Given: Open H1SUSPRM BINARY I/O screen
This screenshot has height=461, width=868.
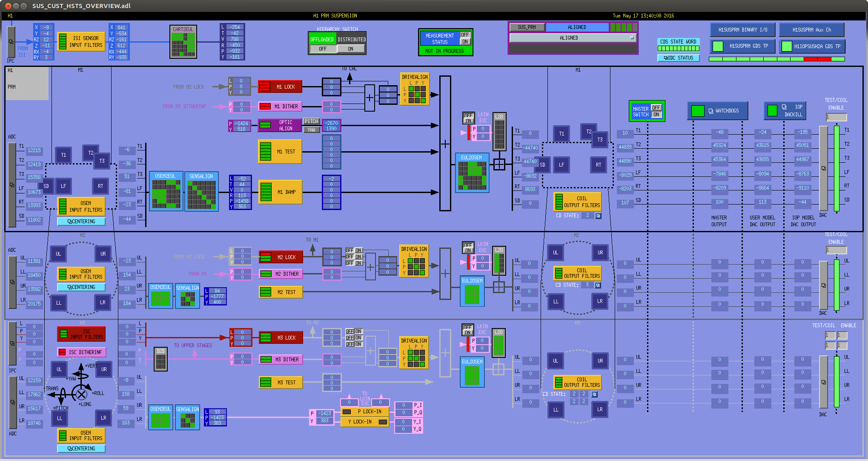Looking at the screenshot, I should click(743, 30).
